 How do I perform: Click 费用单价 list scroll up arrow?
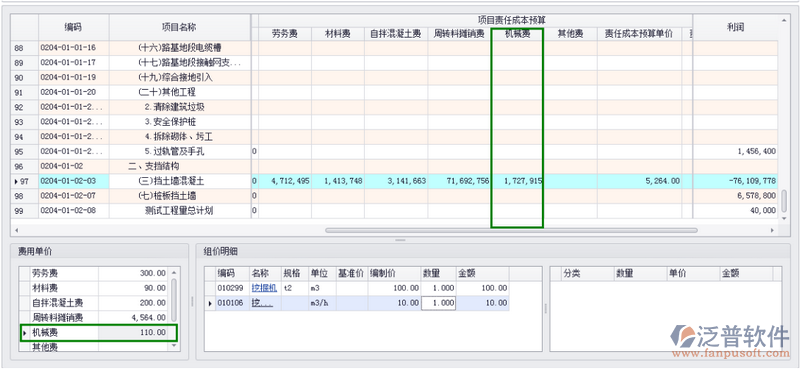click(x=174, y=273)
